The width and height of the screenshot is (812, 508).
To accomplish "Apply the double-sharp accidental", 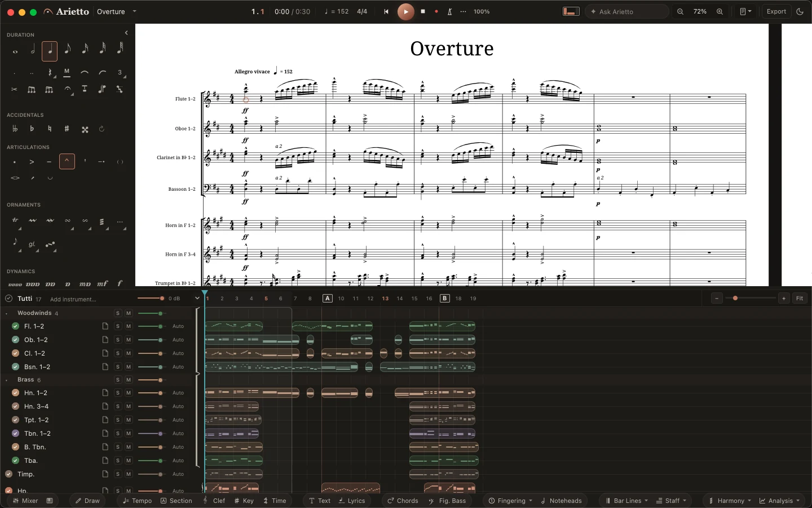I will 85,129.
